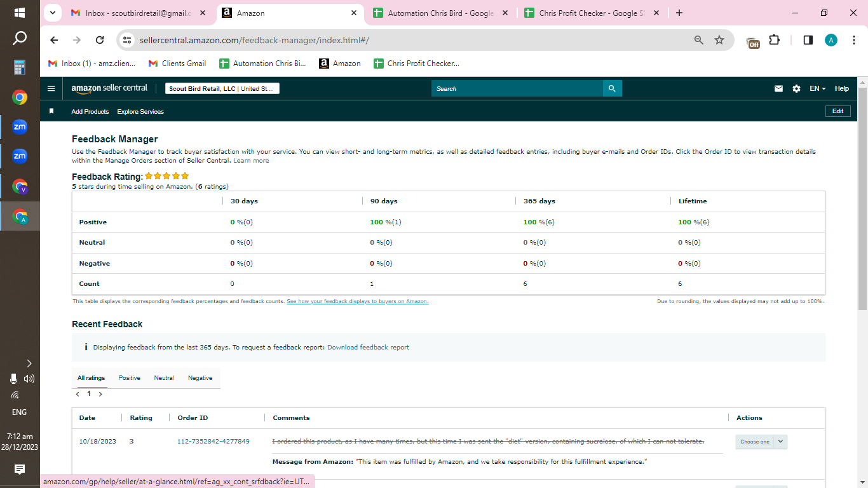Select the Positive feedback tab

pyautogui.click(x=130, y=378)
